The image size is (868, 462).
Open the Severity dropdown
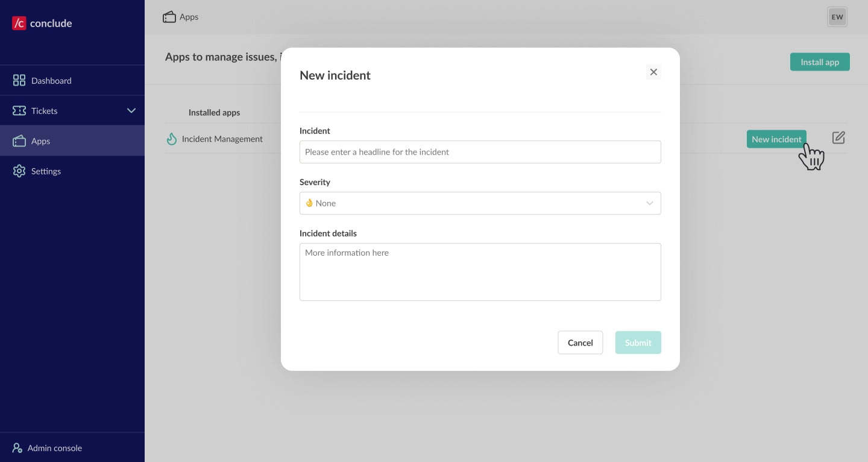click(480, 203)
